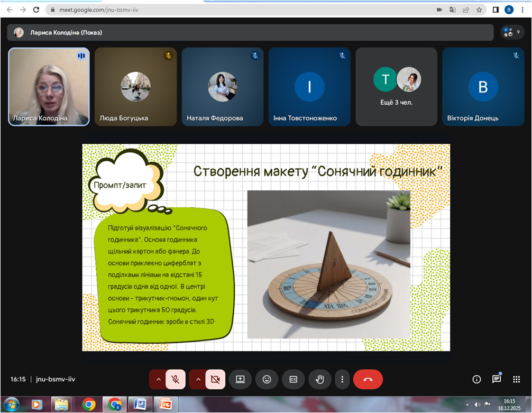Expand audio settings arrow beside the microphone
The image size is (532, 413).
(158, 379)
